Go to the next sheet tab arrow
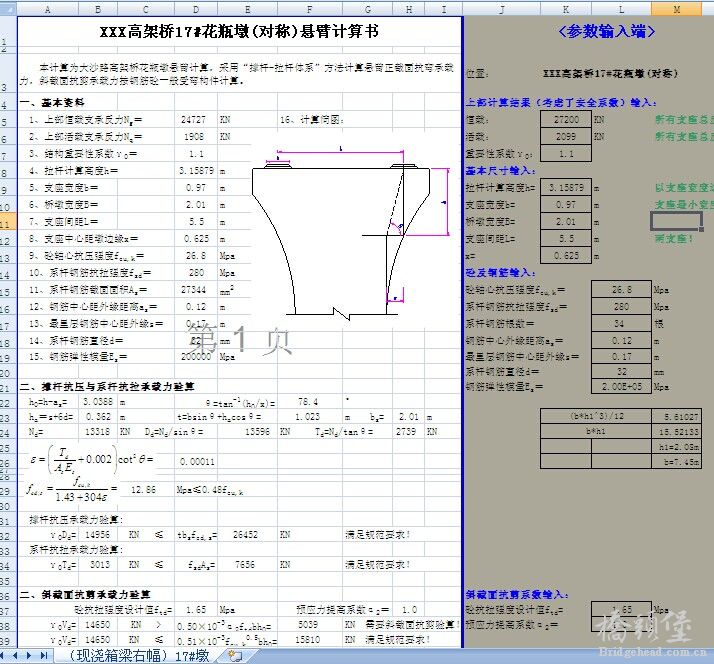 coord(29,656)
